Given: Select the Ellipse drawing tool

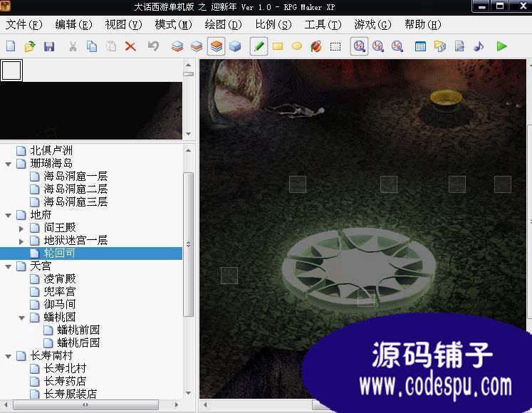Looking at the screenshot, I should pyautogui.click(x=297, y=46).
